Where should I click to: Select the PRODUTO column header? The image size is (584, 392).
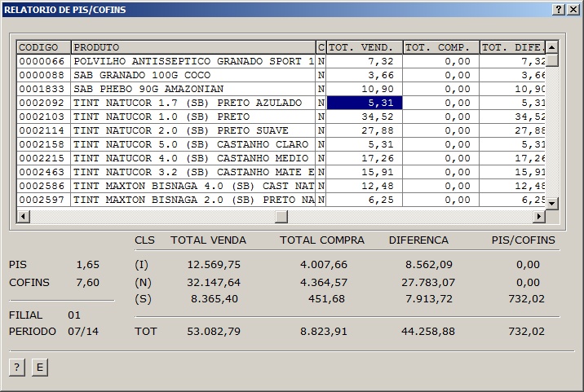click(192, 47)
